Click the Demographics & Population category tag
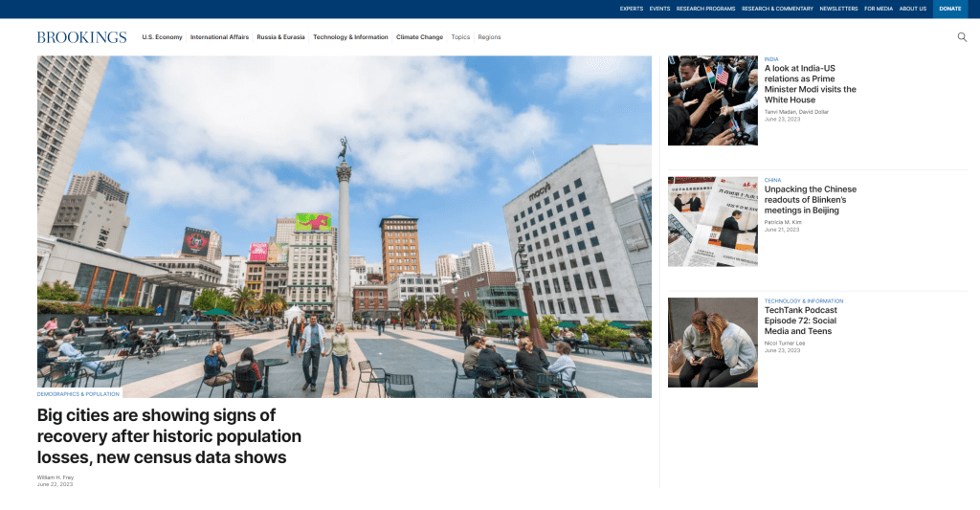Screen dimensions: 980x510 point(78,393)
